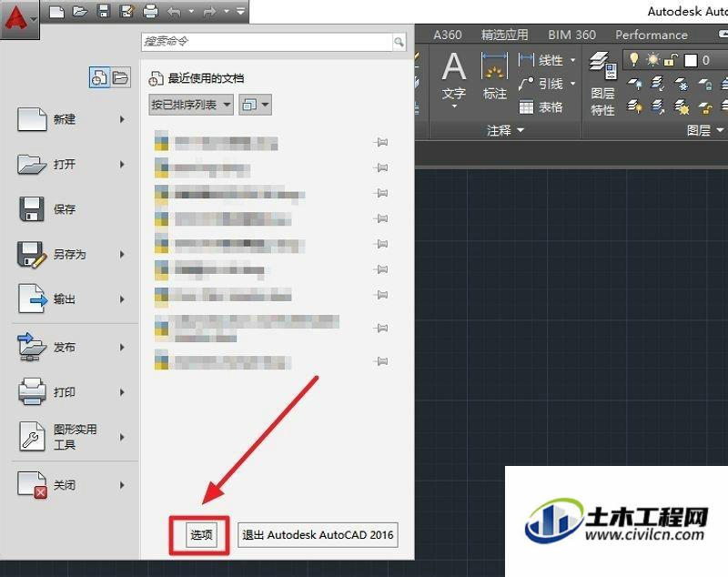Open 图层特性 layer properties manager
Screen dimensions: 728x577
click(x=602, y=84)
